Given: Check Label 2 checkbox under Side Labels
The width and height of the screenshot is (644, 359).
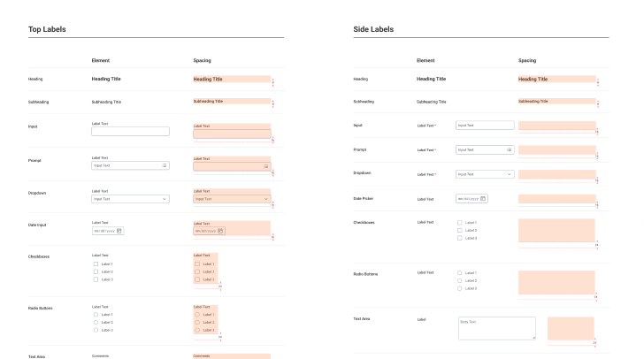Looking at the screenshot, I should pyautogui.click(x=459, y=230).
